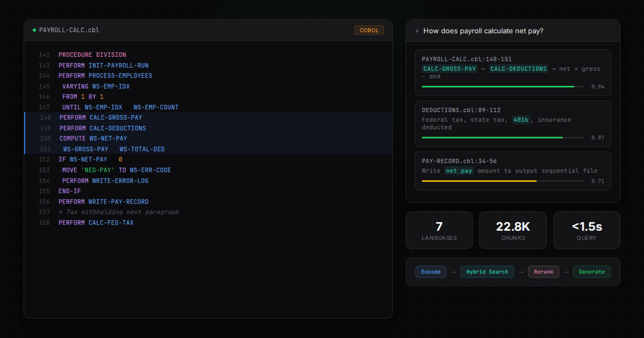Screen dimensions: 644x338
Task: Click the 401k highlighted term
Action: coord(521,120)
